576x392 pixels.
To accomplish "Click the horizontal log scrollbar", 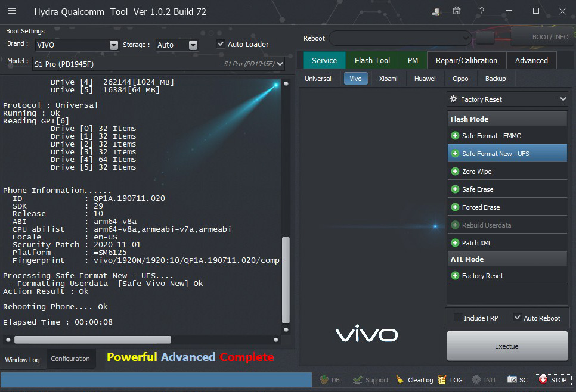I will (92, 340).
